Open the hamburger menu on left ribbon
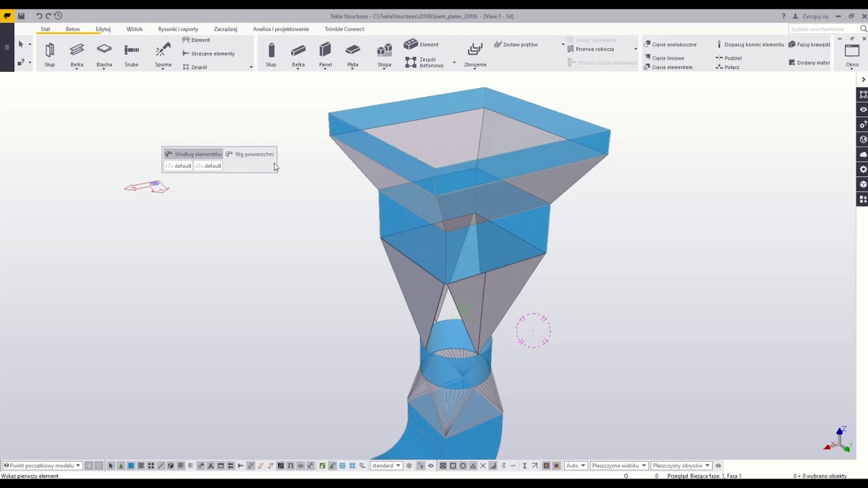Viewport: 868px width, 488px height. tap(7, 47)
